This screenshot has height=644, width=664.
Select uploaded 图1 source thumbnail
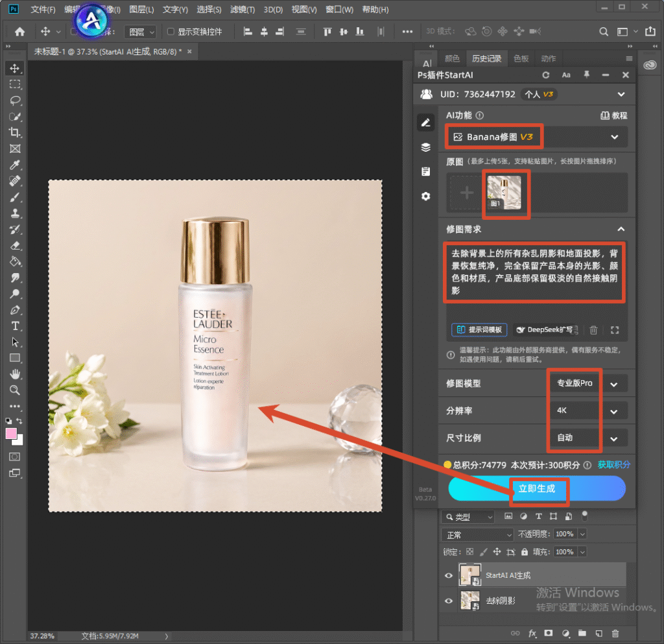(x=504, y=193)
